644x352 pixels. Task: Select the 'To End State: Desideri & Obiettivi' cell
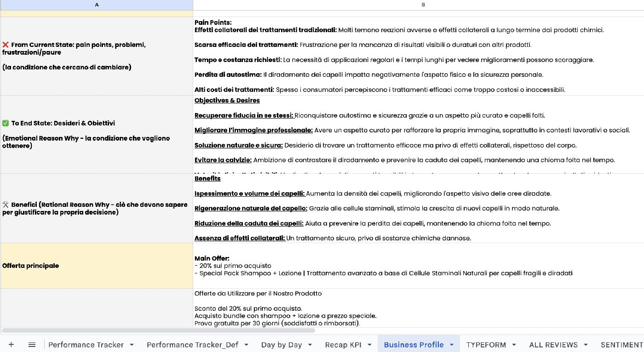[97, 135]
